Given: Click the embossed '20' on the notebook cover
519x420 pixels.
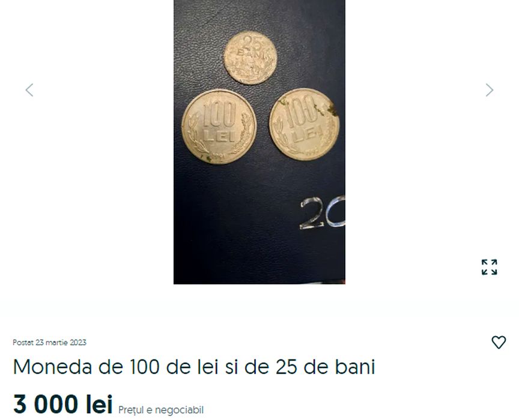Looking at the screenshot, I should 322,212.
